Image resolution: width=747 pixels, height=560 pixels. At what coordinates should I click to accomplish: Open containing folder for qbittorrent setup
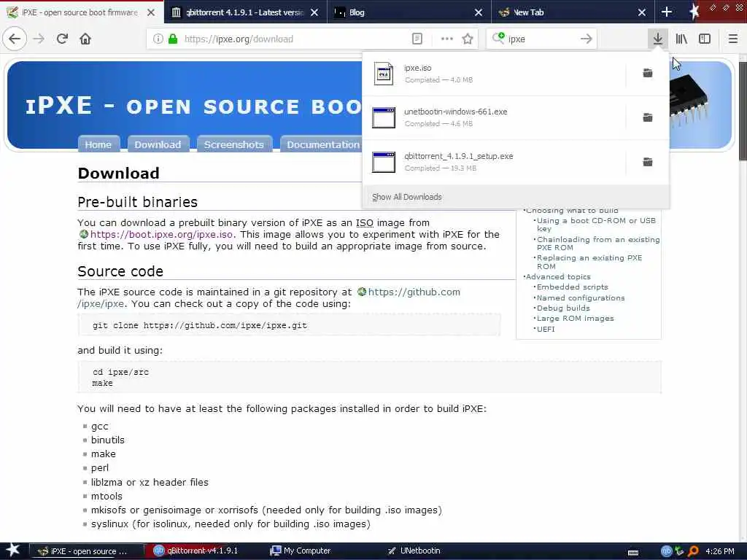(648, 162)
